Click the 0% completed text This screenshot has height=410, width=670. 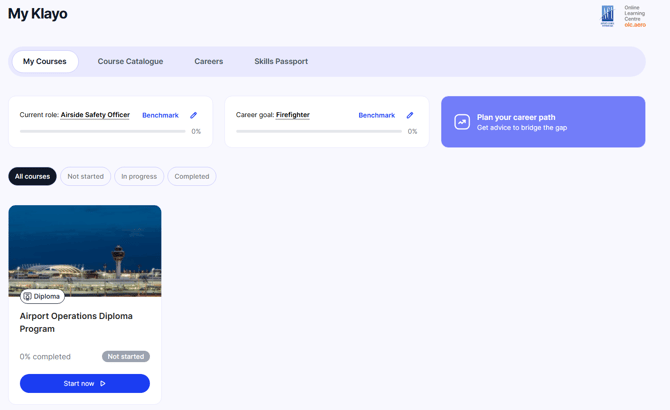click(x=45, y=357)
